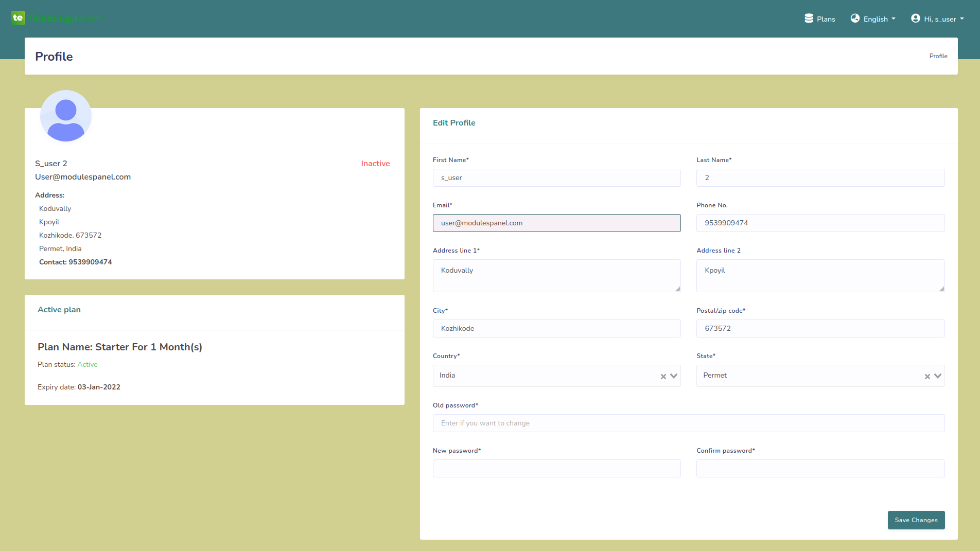Focus the First Name input field
Screen dimensions: 980x551
[556, 178]
